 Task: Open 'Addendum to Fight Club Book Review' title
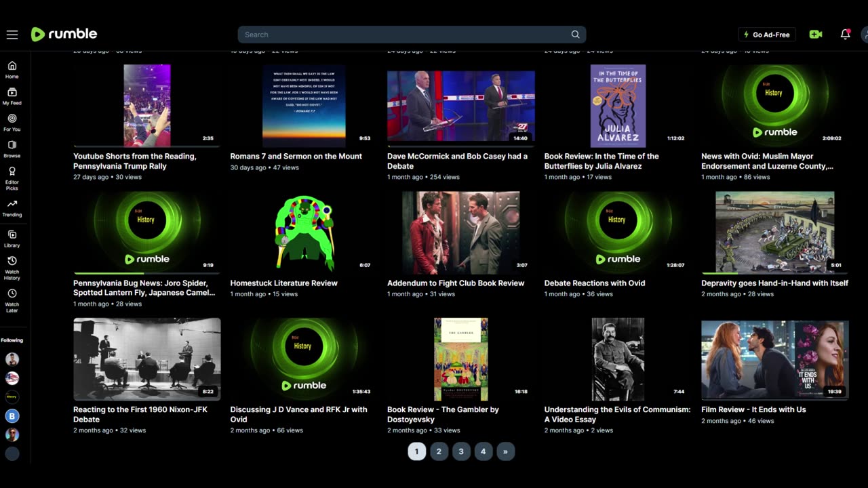[456, 283]
